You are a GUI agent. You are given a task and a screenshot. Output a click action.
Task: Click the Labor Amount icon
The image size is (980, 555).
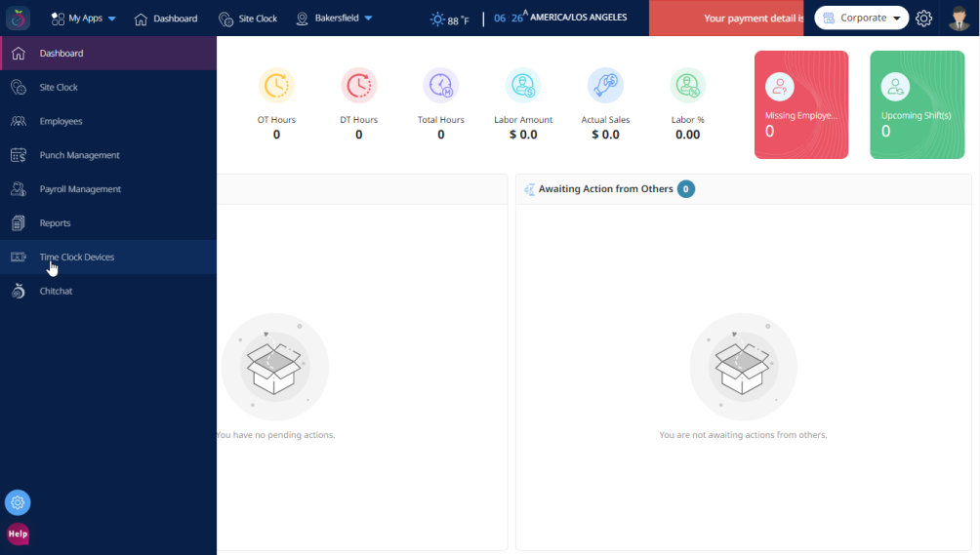[523, 86]
